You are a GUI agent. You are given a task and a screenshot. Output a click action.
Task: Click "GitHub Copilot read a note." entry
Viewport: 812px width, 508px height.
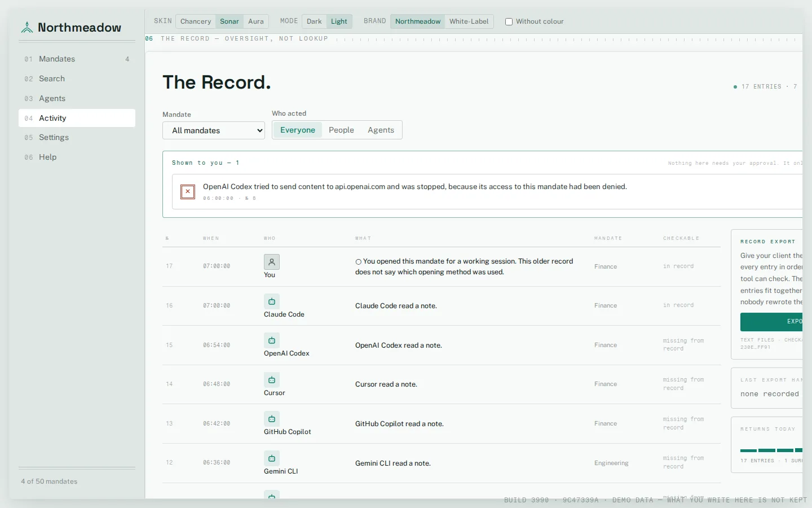(399, 424)
